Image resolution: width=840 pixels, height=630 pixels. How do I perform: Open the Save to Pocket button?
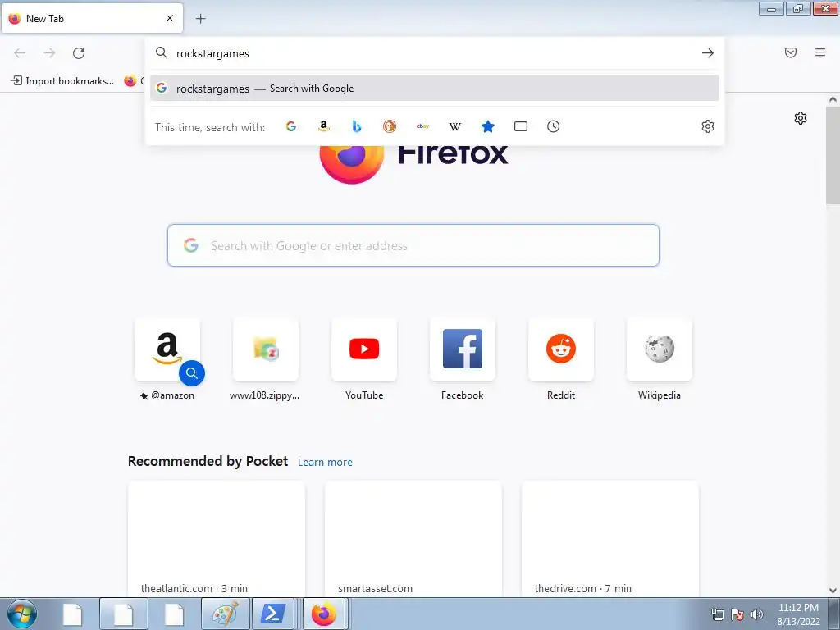(x=791, y=52)
